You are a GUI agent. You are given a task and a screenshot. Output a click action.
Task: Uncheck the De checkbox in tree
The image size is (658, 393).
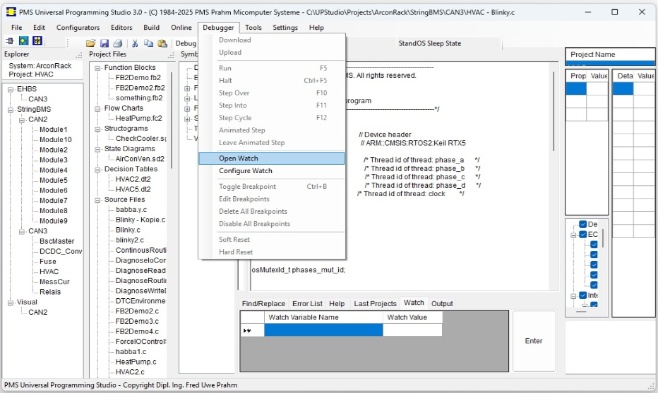pos(583,224)
